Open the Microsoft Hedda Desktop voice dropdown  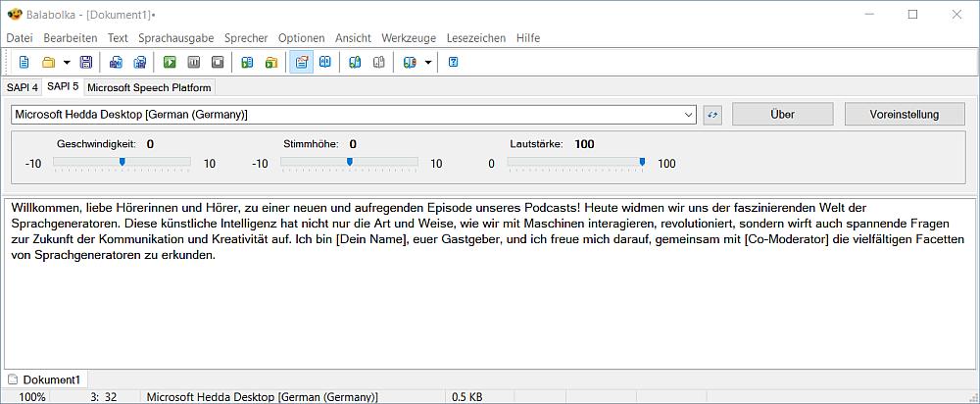click(x=354, y=115)
